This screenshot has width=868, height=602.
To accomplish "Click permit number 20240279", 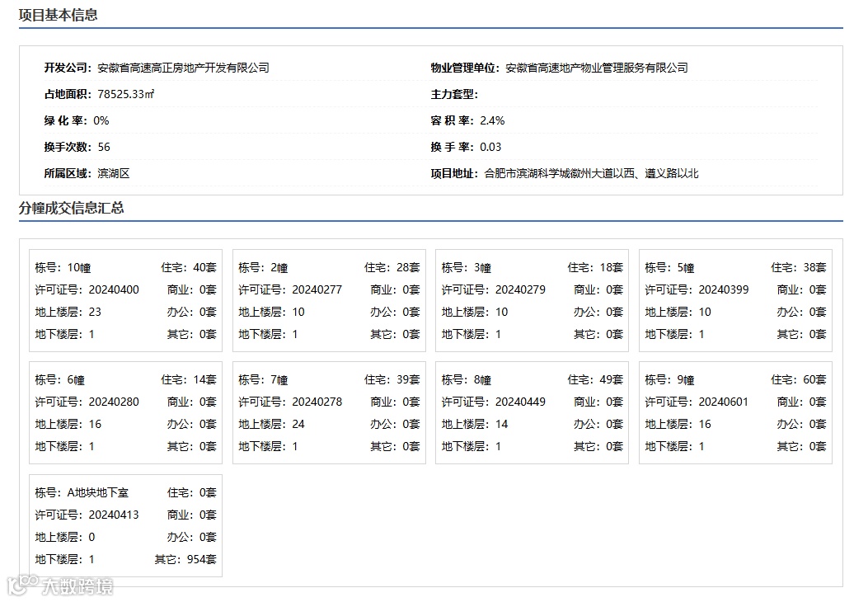I will [520, 289].
